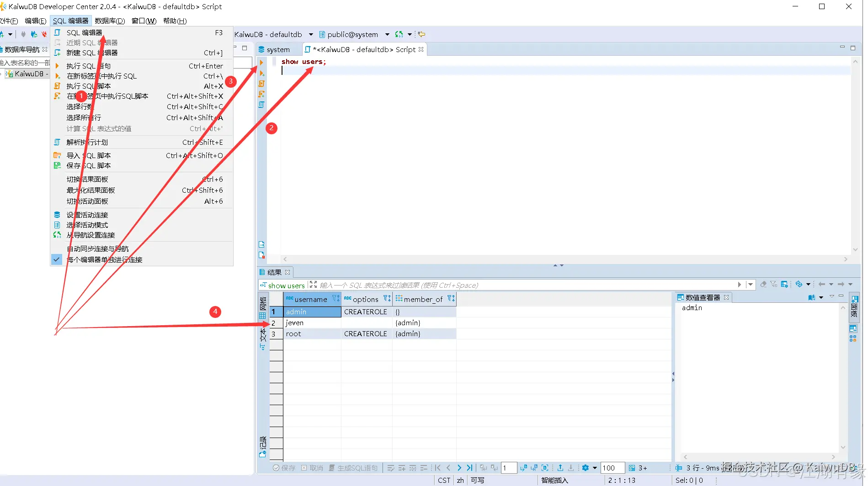Click result settings gear icon
868x486 pixels.
tap(586, 468)
